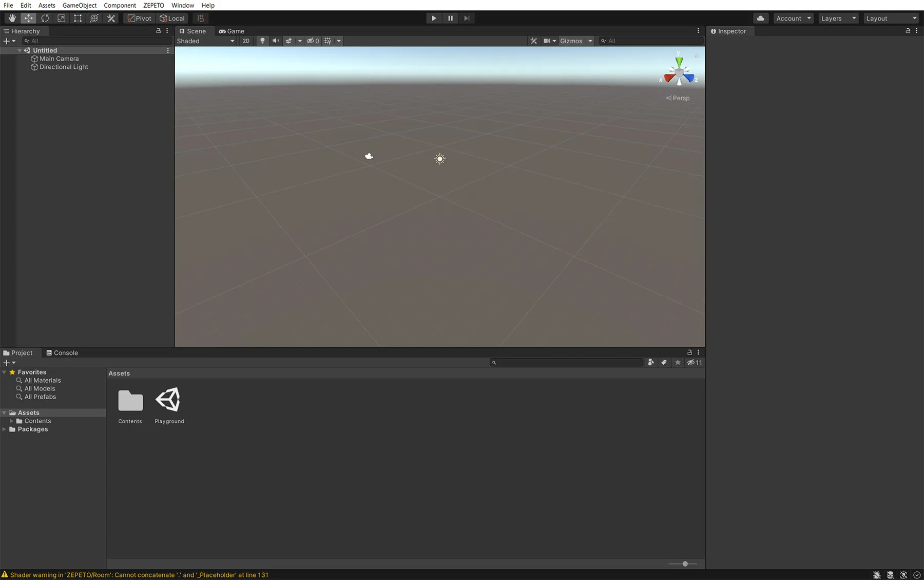Open custom editor tools icon
924x580 pixels.
point(111,18)
